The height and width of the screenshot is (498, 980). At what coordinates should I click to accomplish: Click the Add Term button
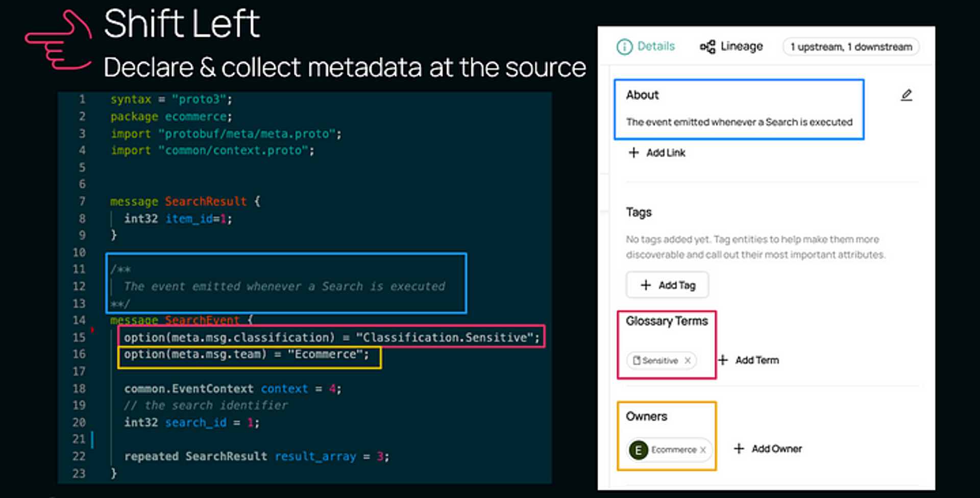(749, 360)
